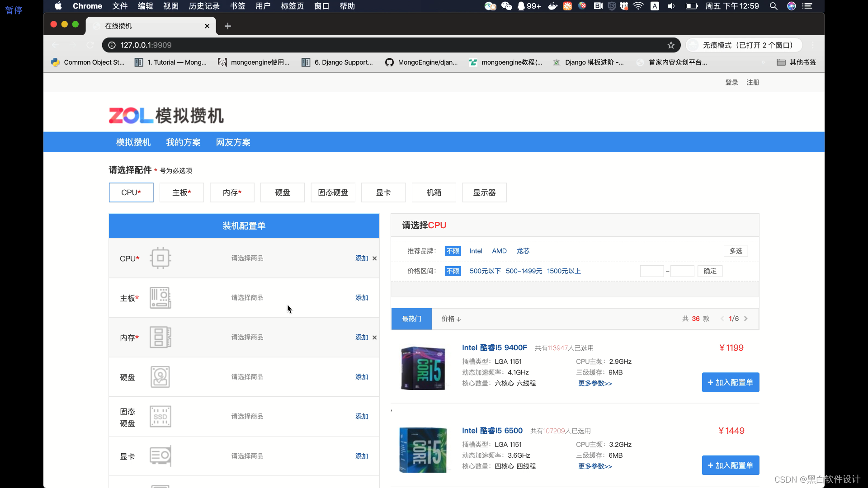Sort by 价格 with the down arrow

[451, 319]
